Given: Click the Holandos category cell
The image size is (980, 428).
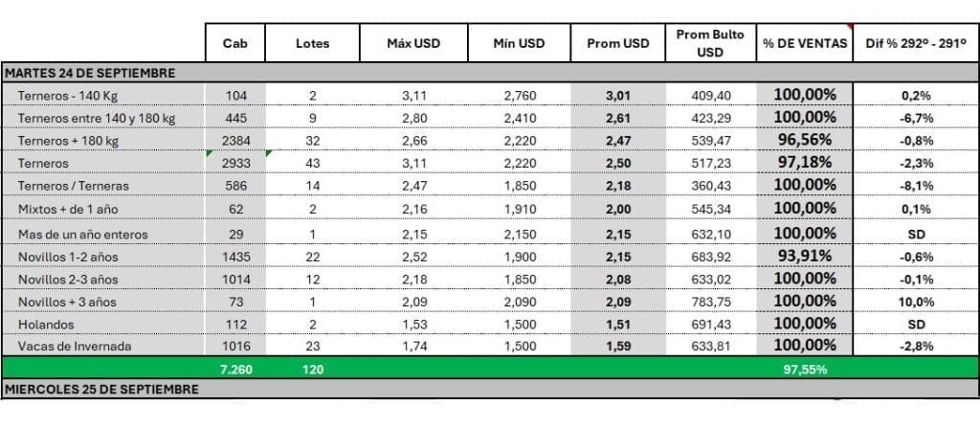Looking at the screenshot, I should point(103,325).
